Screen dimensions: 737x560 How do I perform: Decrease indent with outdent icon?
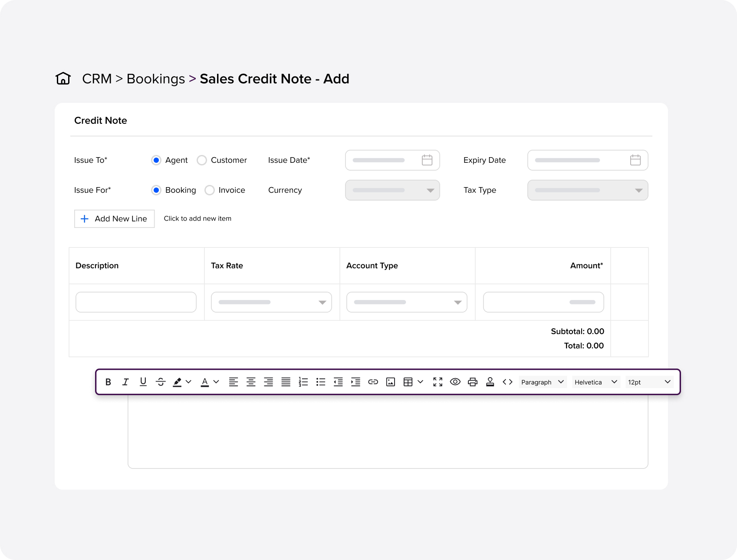click(338, 382)
